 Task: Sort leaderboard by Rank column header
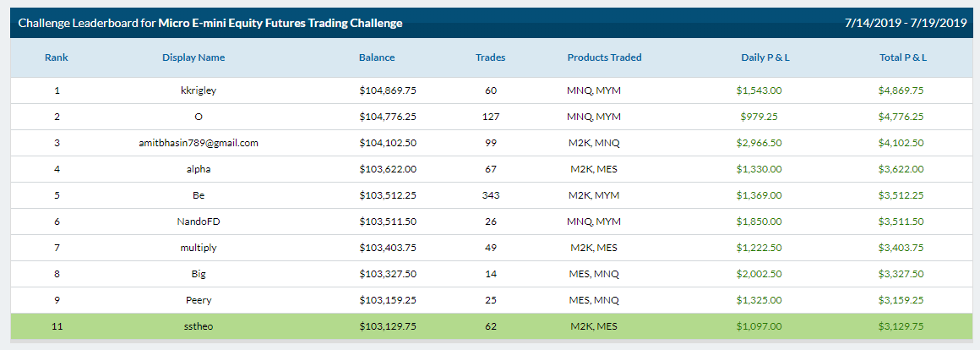57,57
